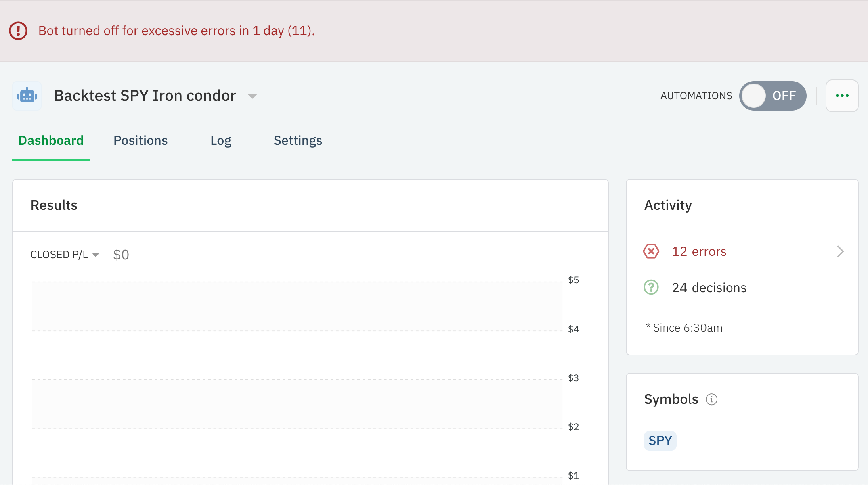Click the 24 decisions entry

click(709, 287)
